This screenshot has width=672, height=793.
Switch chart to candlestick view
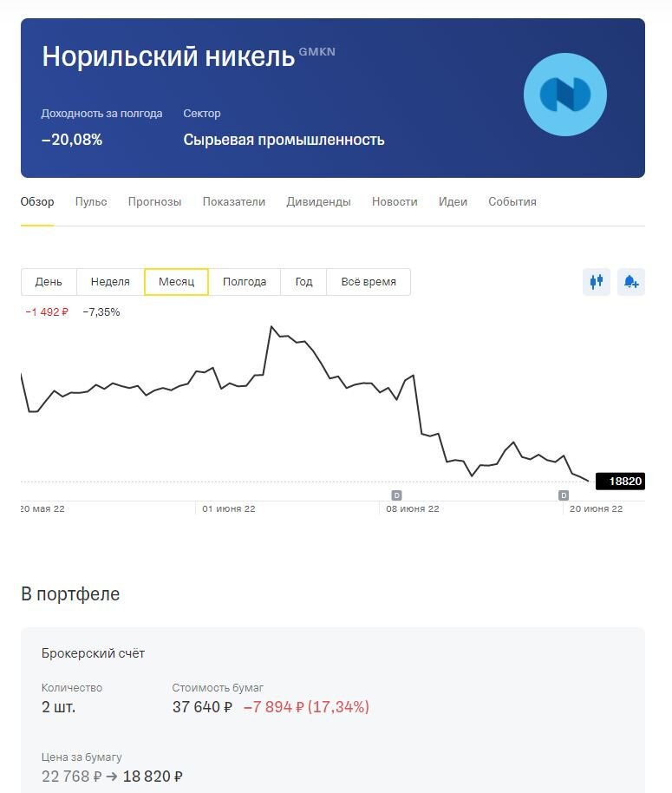[x=597, y=282]
